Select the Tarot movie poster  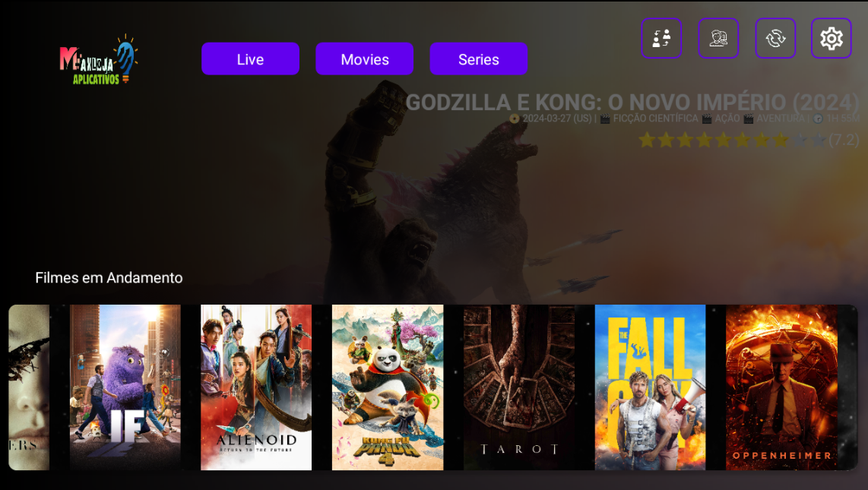518,387
